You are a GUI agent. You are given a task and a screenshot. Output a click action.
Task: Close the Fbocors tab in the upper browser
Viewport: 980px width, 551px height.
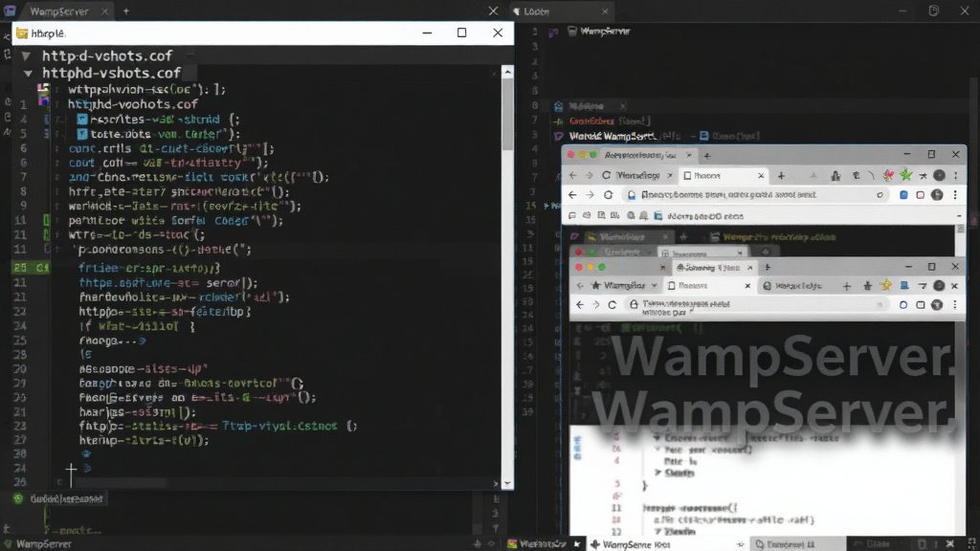(761, 176)
